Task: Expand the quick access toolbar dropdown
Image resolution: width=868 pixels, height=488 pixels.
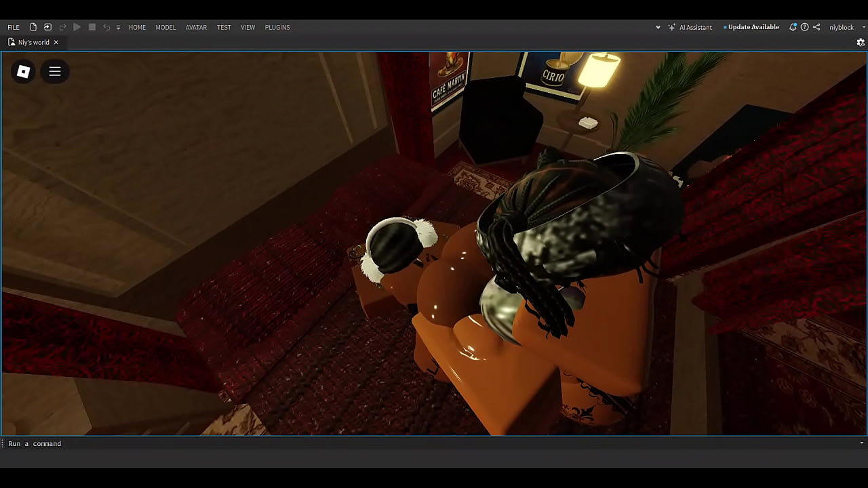Action: click(118, 28)
